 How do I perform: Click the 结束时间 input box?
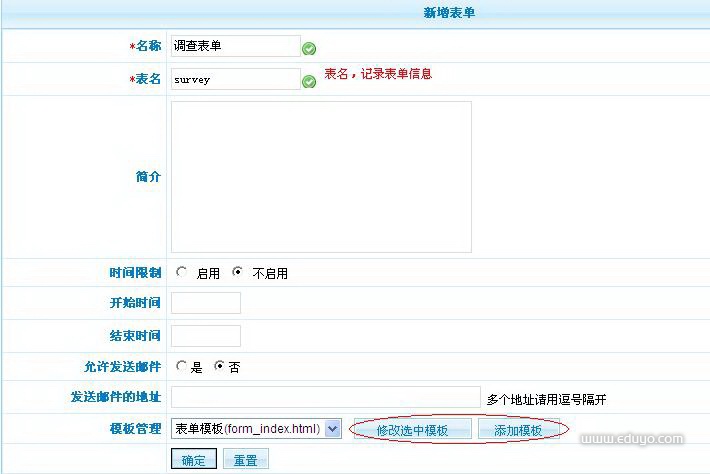206,335
